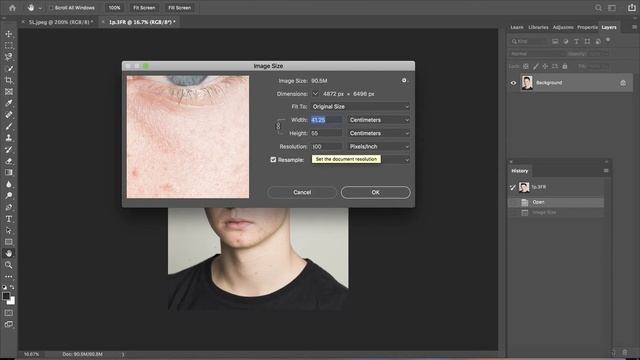Open the Dimensions unit chevron
The image size is (640, 360).
point(315,93)
